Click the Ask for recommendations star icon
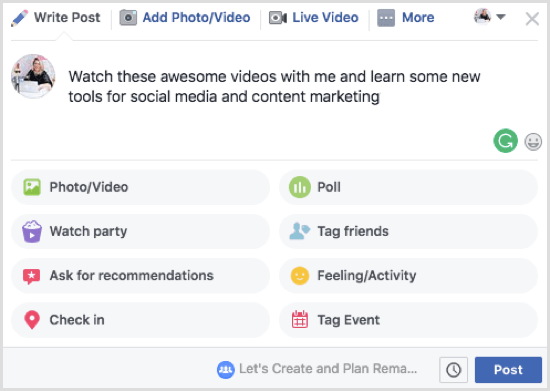Viewport: 550px width, 391px height. (x=32, y=276)
